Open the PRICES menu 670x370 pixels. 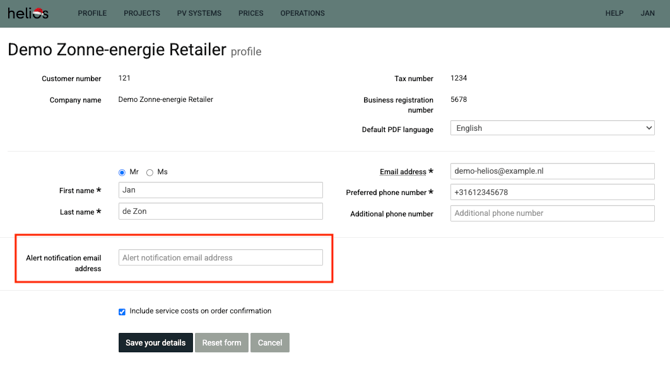click(x=251, y=13)
